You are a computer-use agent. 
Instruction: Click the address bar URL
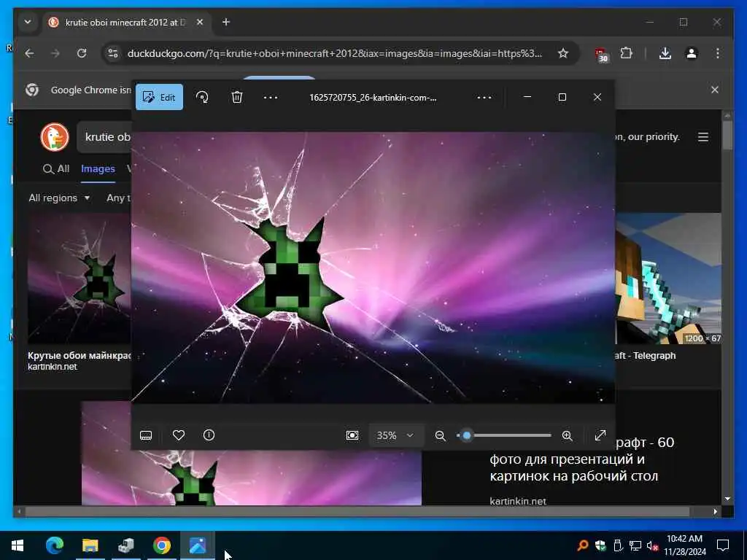click(334, 53)
